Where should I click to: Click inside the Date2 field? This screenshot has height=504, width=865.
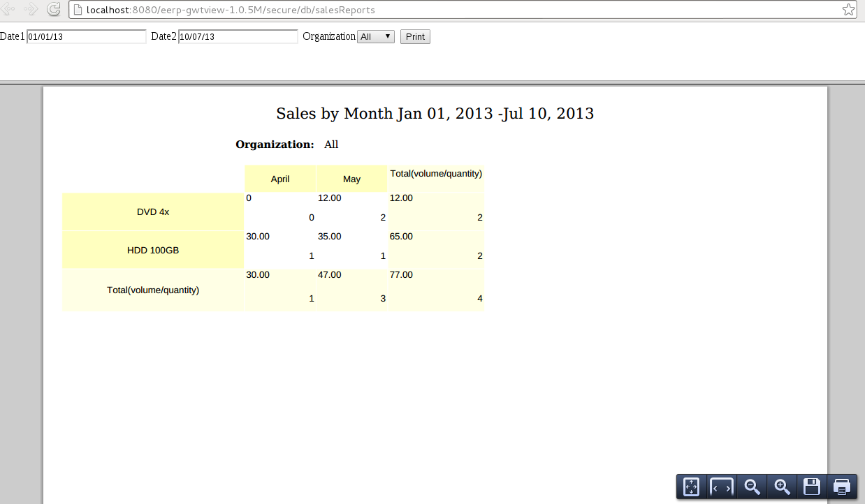[238, 36]
